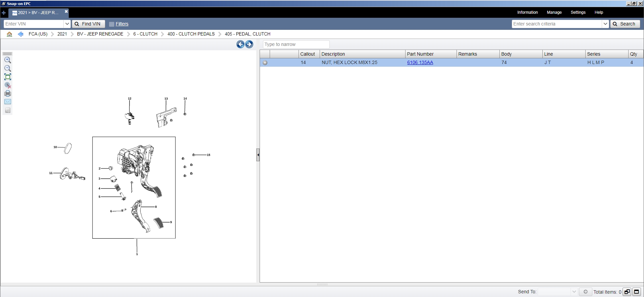The width and height of the screenshot is (644, 297).
Task: Sort by the Remarks column header
Action: pos(478,54)
